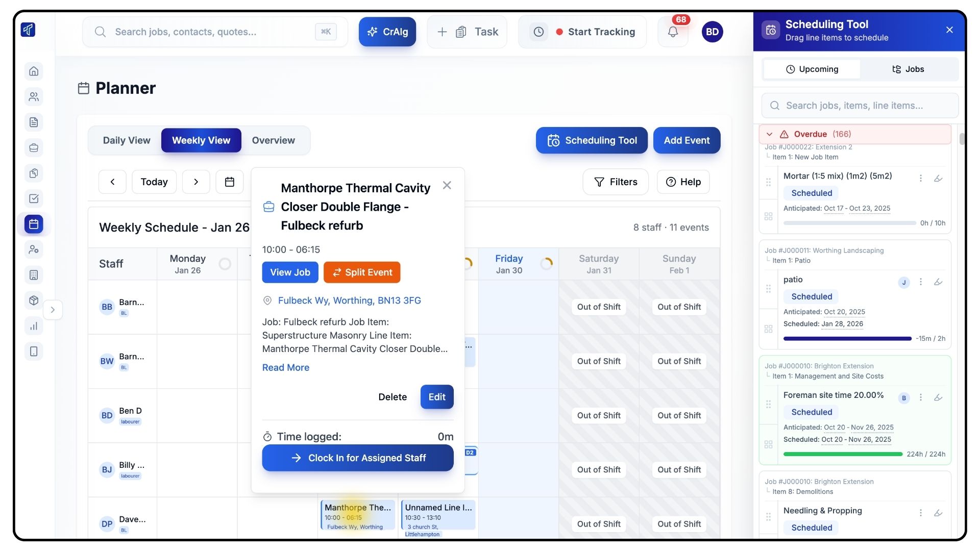The width and height of the screenshot is (980, 551).
Task: Click the edit icon beside patio item
Action: tap(938, 282)
